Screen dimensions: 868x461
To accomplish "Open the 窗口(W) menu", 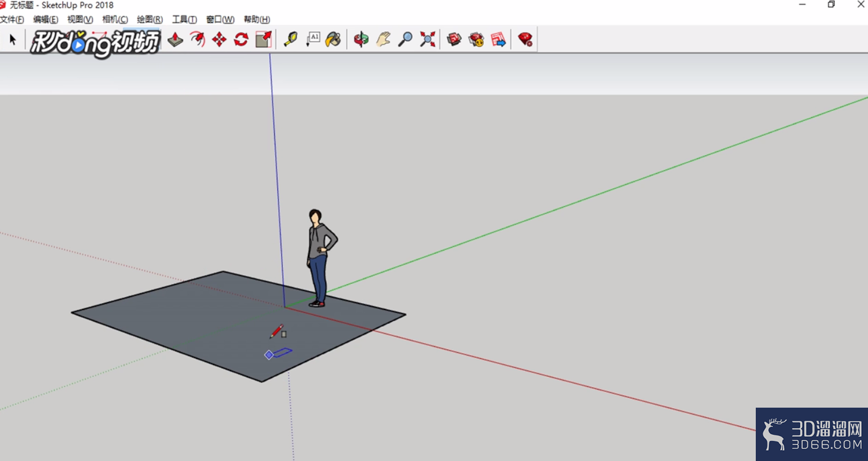I will [220, 19].
